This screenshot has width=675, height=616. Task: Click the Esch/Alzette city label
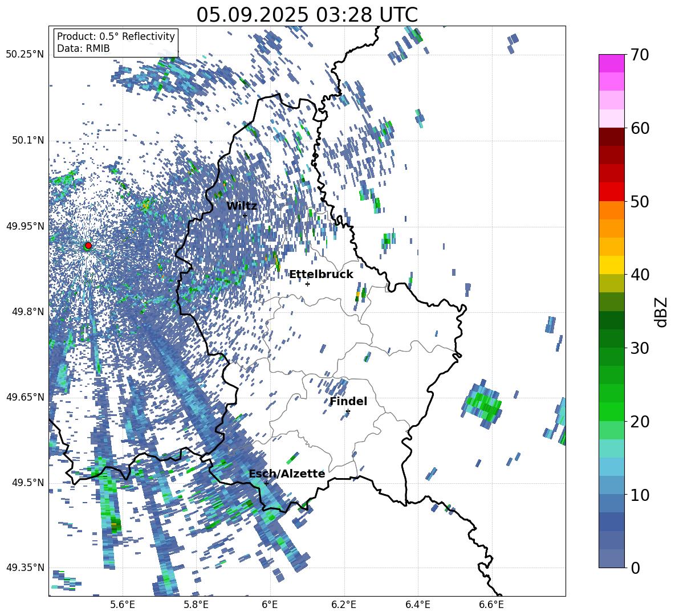tap(287, 474)
